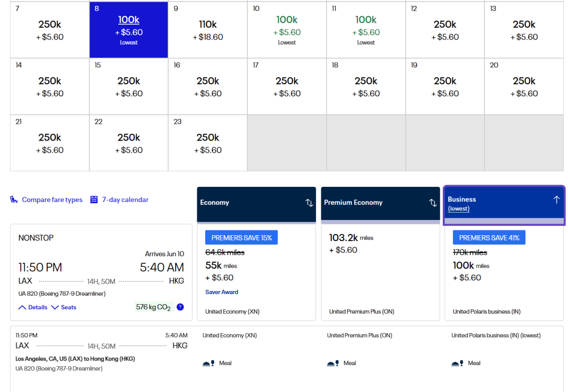Select date 23 priced at 250k miles

pos(208,143)
